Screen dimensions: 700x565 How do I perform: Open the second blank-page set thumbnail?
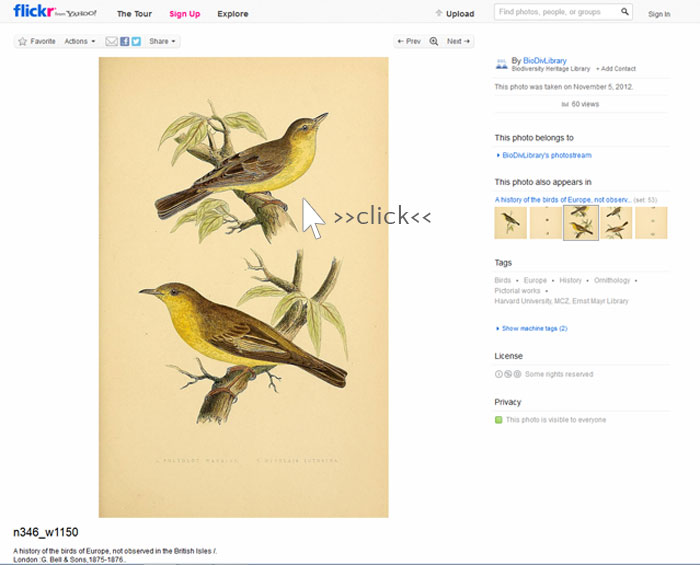point(546,223)
